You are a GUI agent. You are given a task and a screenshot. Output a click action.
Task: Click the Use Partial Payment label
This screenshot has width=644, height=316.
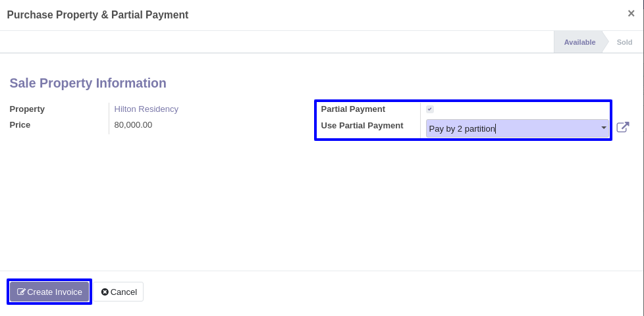point(362,126)
